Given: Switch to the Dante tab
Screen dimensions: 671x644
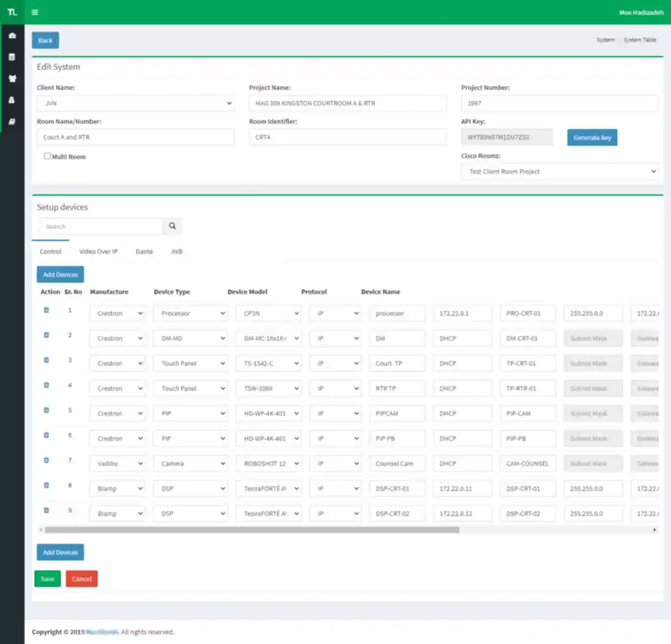Looking at the screenshot, I should pos(144,252).
